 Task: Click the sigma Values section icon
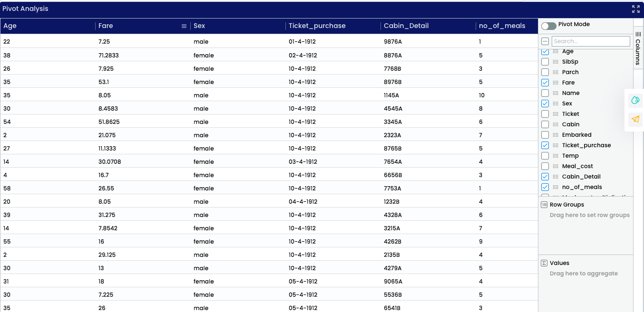tap(545, 263)
